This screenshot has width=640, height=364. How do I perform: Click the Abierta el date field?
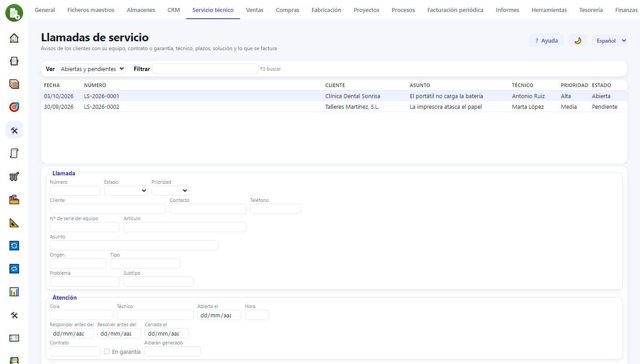click(x=219, y=315)
